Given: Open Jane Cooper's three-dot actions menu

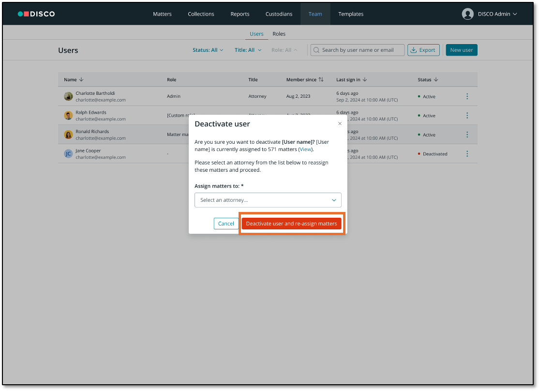Looking at the screenshot, I should coord(467,154).
